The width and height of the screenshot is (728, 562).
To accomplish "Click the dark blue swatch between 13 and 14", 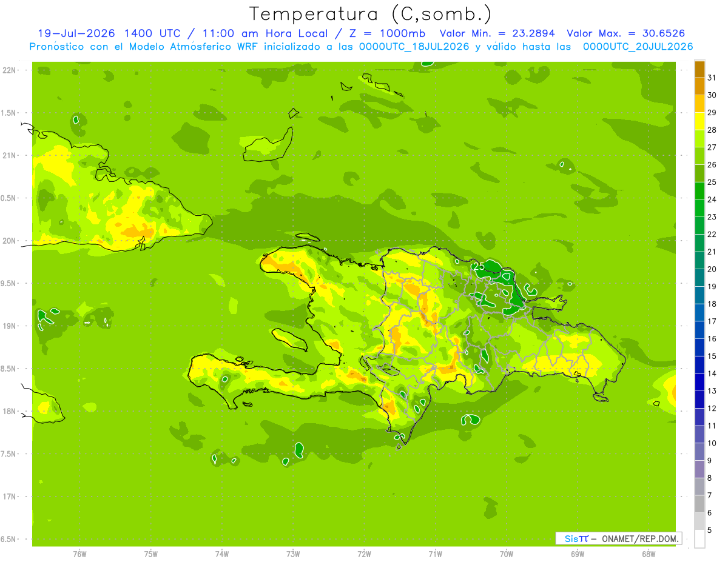I will coord(699,382).
